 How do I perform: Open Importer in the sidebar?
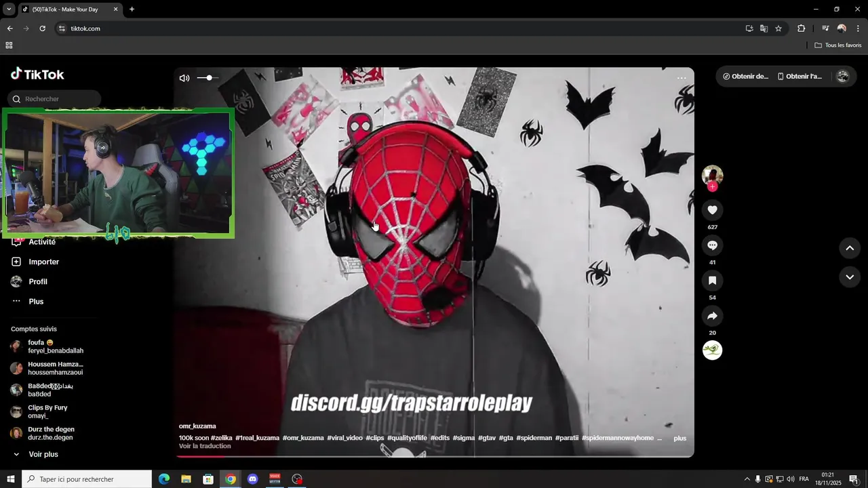[x=43, y=262]
